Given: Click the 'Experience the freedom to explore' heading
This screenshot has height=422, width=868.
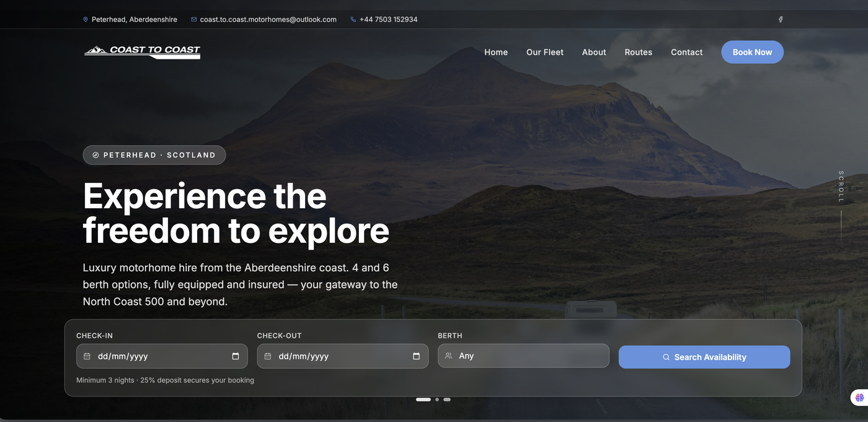Looking at the screenshot, I should point(236,213).
